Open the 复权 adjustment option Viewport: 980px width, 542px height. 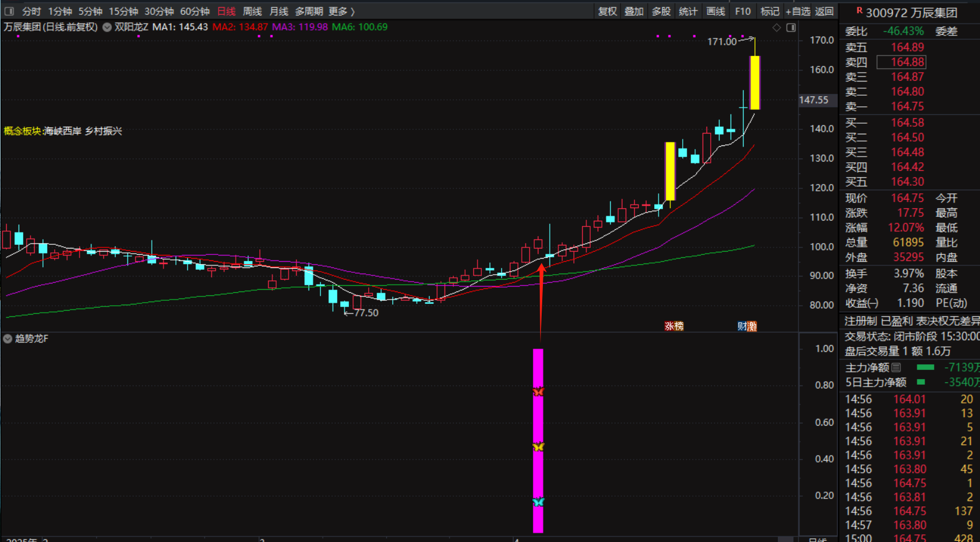607,11
